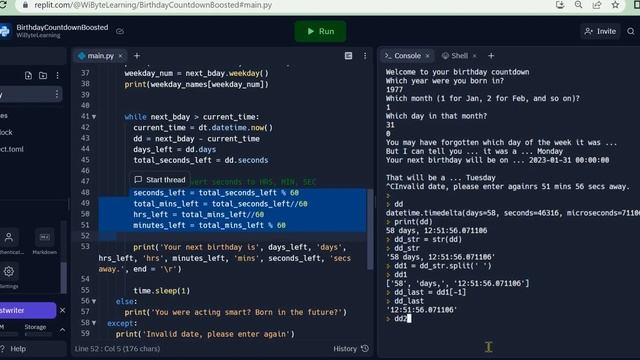This screenshot has height=360, width=640.
Task: Click the browser zoom magnifier icon
Action: coord(578,5)
